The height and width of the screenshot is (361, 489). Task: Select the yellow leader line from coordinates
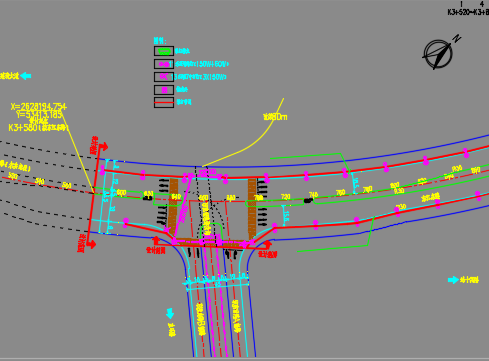pos(78,152)
